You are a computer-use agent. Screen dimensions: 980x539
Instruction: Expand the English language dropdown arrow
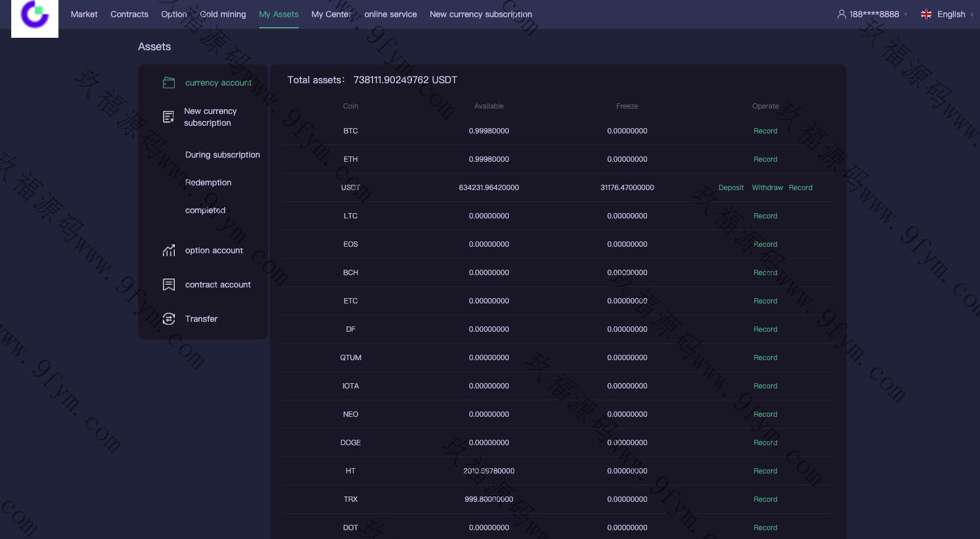(972, 15)
